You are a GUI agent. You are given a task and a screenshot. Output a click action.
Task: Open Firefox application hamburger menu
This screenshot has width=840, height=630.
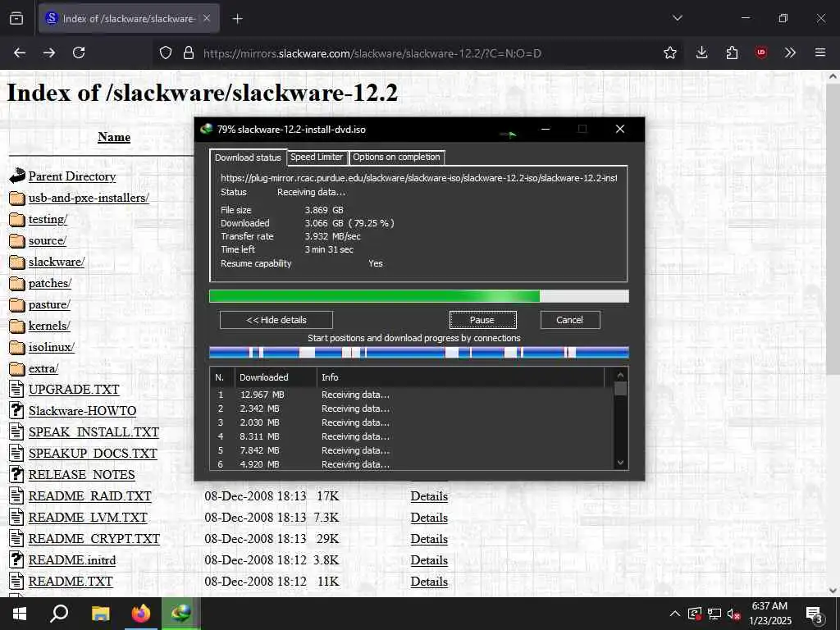(x=820, y=53)
